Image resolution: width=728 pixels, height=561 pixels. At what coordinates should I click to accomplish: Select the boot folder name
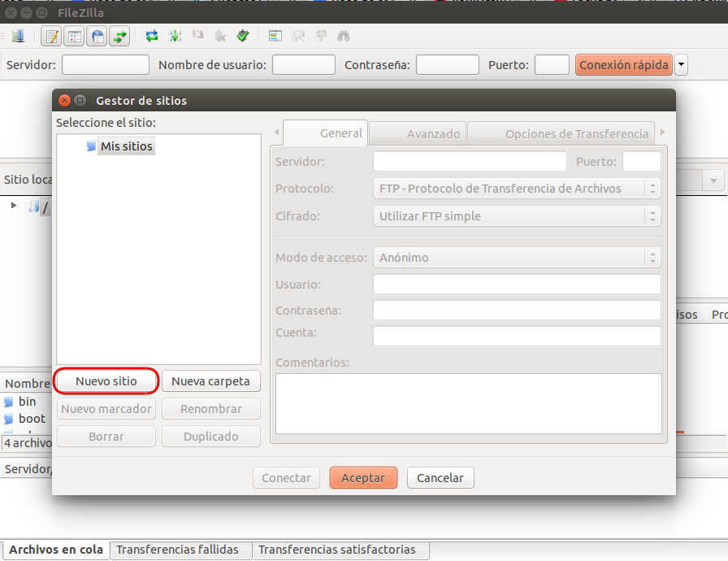click(x=32, y=419)
